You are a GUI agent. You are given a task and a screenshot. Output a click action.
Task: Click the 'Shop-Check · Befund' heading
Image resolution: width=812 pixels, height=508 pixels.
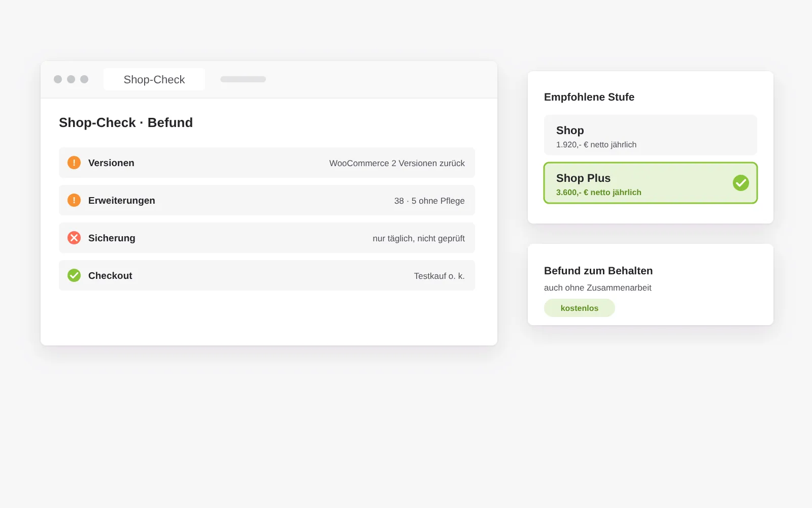tap(126, 122)
